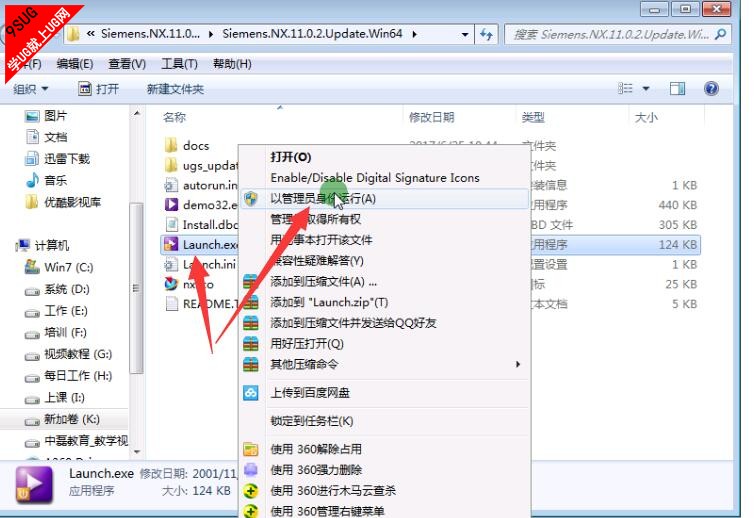Screen dimensions: 755x518
Task: Click the 360 icon beside 使用 360强力删除
Action: click(x=251, y=469)
